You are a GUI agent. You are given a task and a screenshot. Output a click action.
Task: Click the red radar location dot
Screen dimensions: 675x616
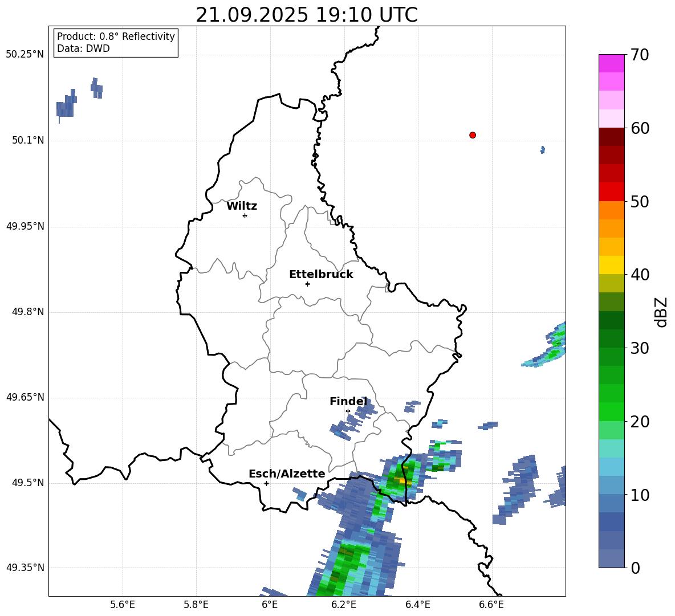point(472,135)
